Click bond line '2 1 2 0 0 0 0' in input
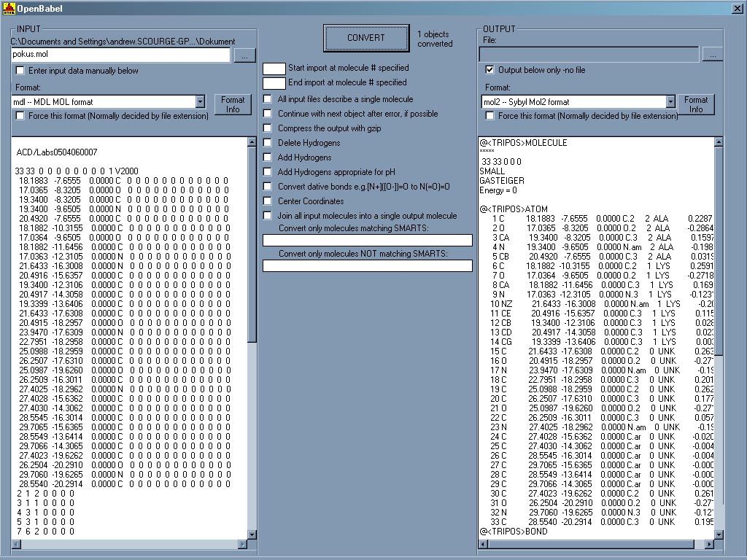Viewport: 747px width, 560px height. click(46, 494)
